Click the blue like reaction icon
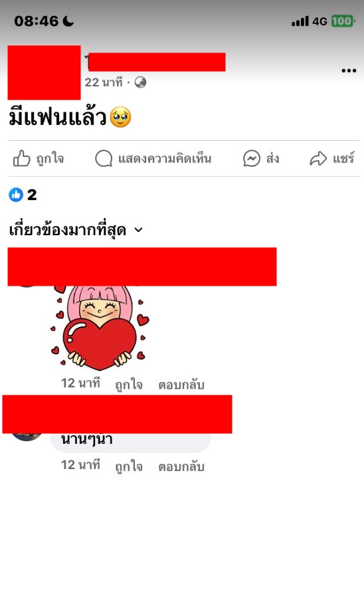 [16, 195]
